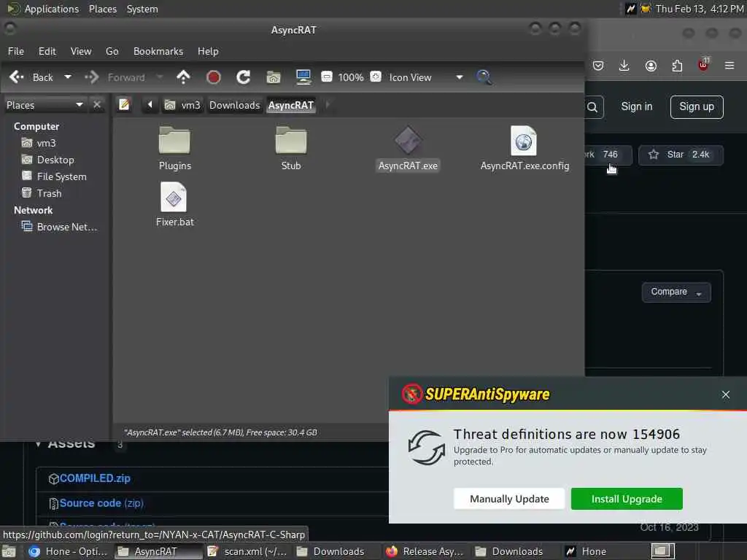This screenshot has height=560, width=747.
Task: Click the show desktop icon in taskbar
Action: (x=9, y=552)
